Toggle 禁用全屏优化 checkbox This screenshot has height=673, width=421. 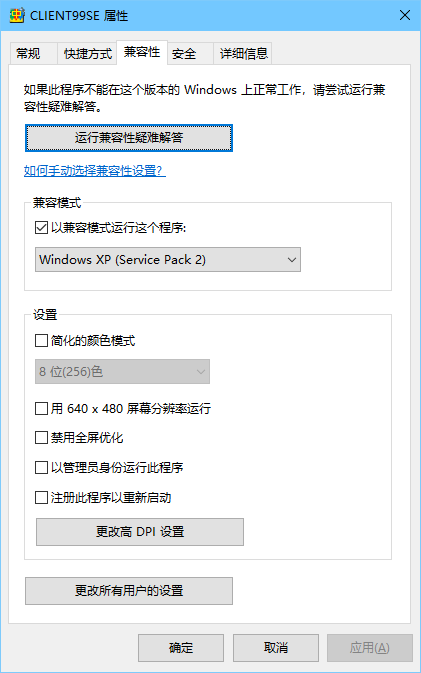(x=41, y=438)
